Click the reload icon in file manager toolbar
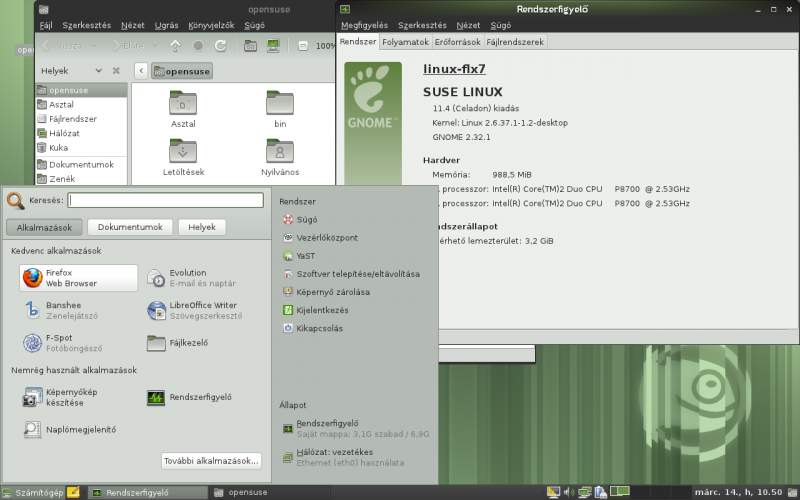Screen dimensions: 800x500 pos(220,45)
